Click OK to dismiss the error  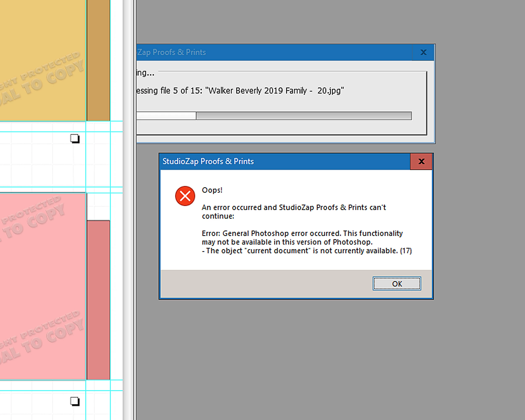coord(397,283)
